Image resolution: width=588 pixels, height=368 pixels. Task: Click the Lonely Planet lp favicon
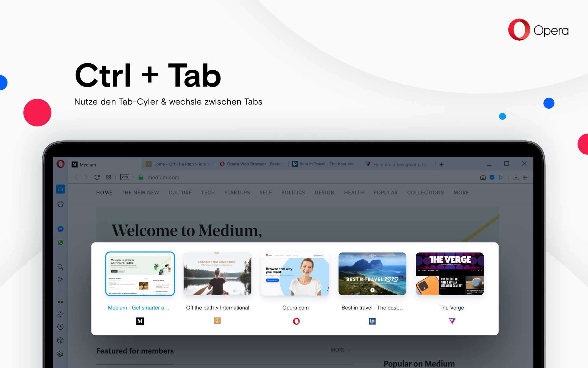(x=372, y=321)
